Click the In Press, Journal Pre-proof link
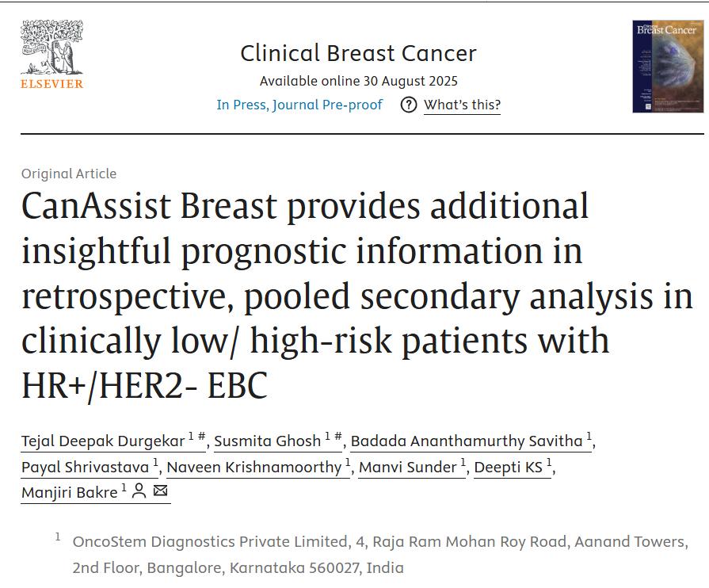 (x=299, y=105)
